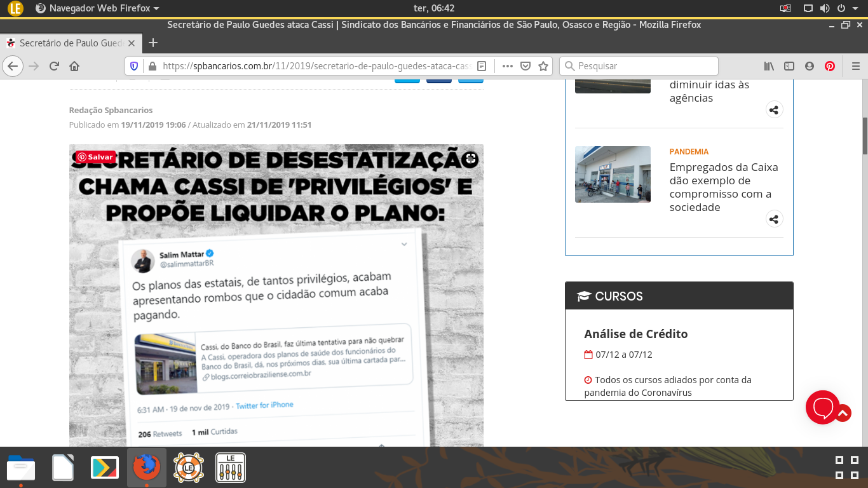Reload the current page
The height and width of the screenshot is (488, 868).
pyautogui.click(x=55, y=66)
